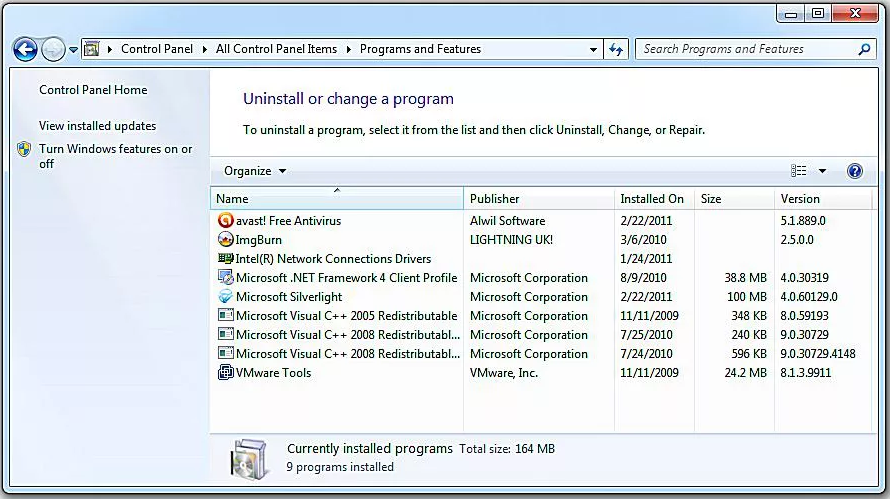Click the Microsoft Silverlight icon
The width and height of the screenshot is (890, 499).
click(225, 296)
